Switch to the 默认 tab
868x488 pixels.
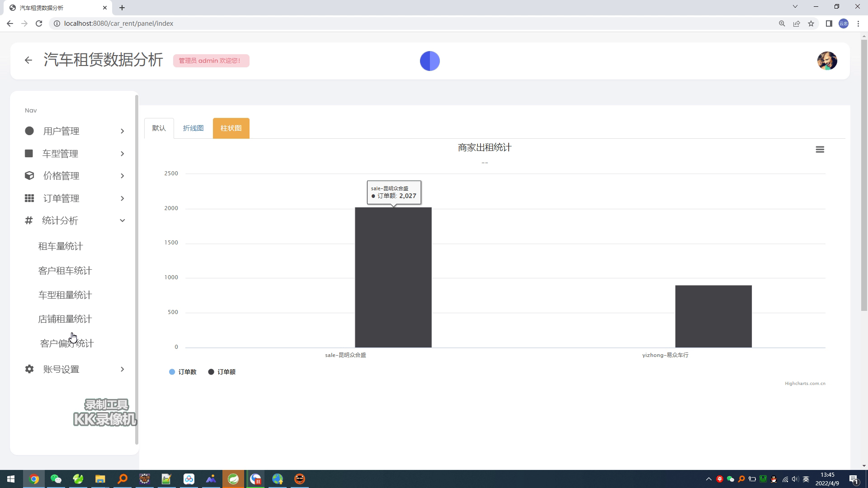coord(159,128)
